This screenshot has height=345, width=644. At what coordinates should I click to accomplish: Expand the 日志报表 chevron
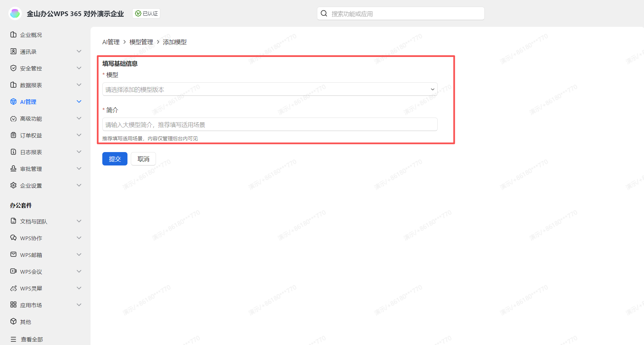[79, 152]
